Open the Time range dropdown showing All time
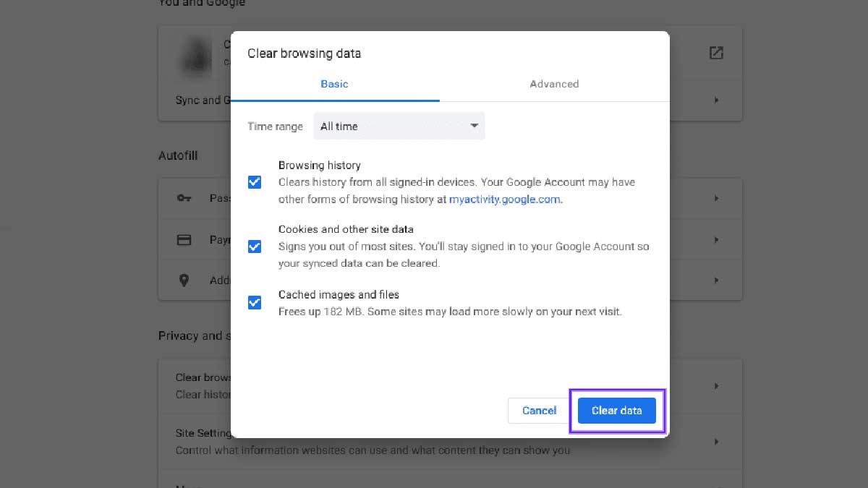 tap(399, 127)
